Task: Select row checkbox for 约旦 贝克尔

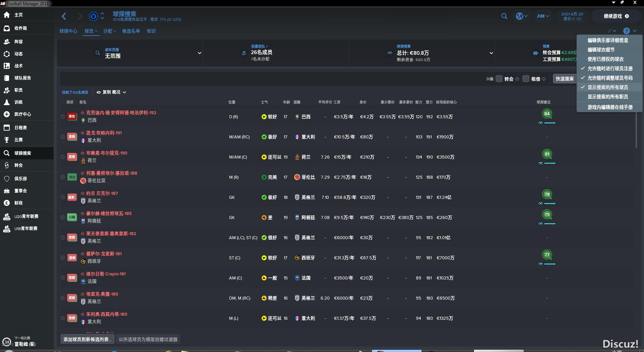Action: (63, 197)
